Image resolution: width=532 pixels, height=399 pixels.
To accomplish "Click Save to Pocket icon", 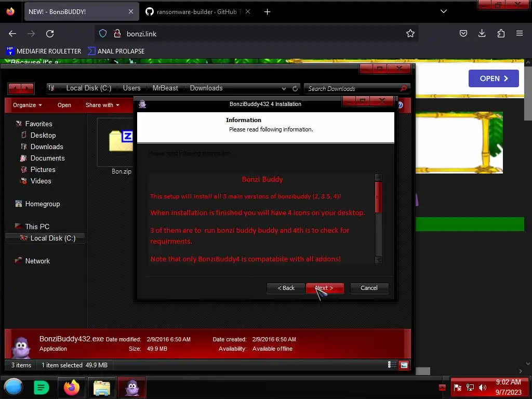I will tap(463, 33).
